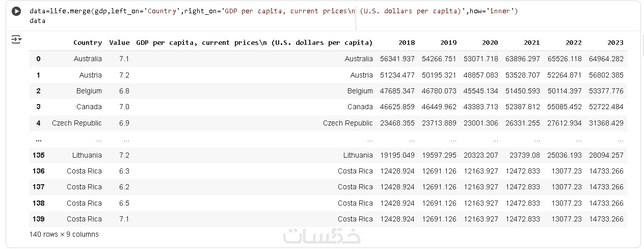This screenshot has height=249, width=644.
Task: Click the '140 rows × 9 columns' summary text
Action: pos(64,235)
